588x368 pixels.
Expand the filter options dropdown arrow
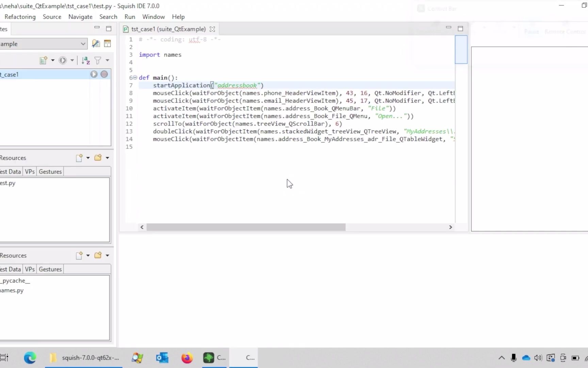click(108, 60)
